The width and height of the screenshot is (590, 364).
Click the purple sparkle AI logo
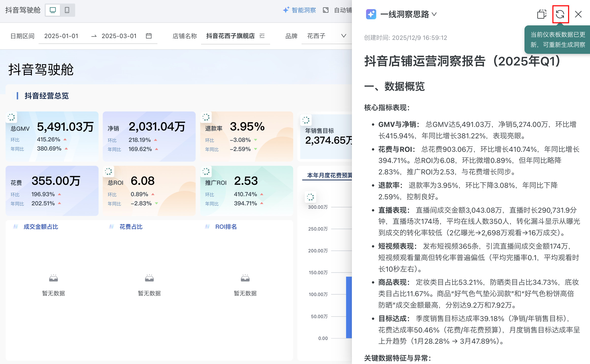371,14
